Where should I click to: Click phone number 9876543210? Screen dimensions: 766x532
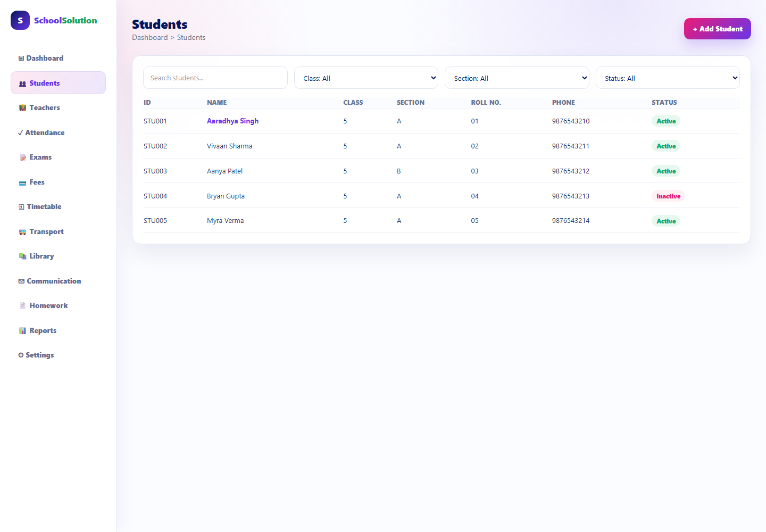tap(571, 121)
